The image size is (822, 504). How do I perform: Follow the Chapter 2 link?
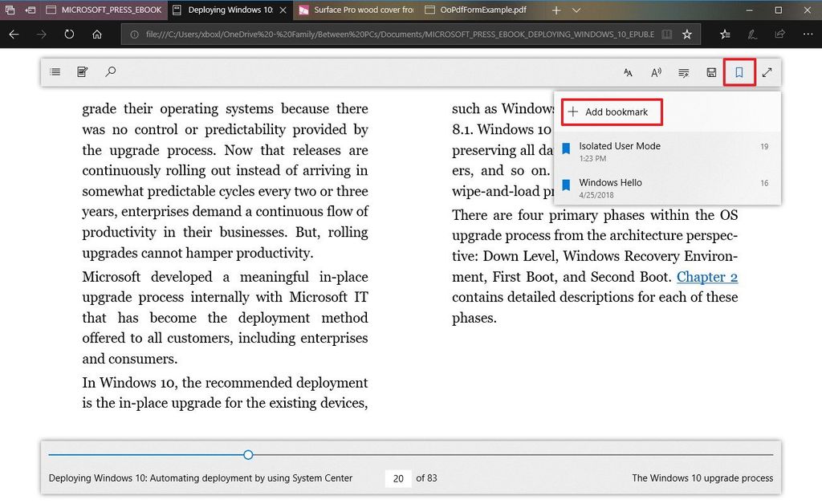click(707, 276)
